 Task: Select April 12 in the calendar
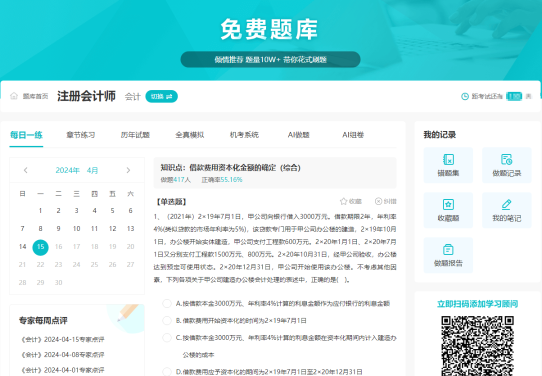(112, 228)
